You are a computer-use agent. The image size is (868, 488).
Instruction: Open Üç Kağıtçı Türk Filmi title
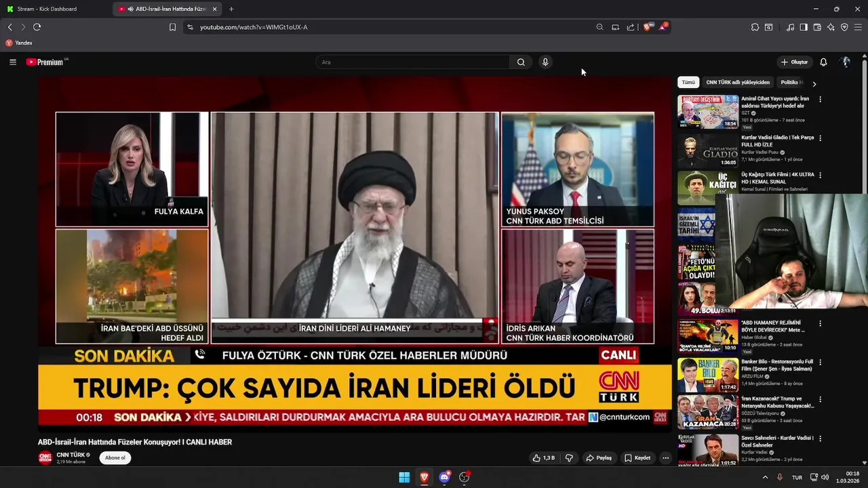pyautogui.click(x=777, y=178)
